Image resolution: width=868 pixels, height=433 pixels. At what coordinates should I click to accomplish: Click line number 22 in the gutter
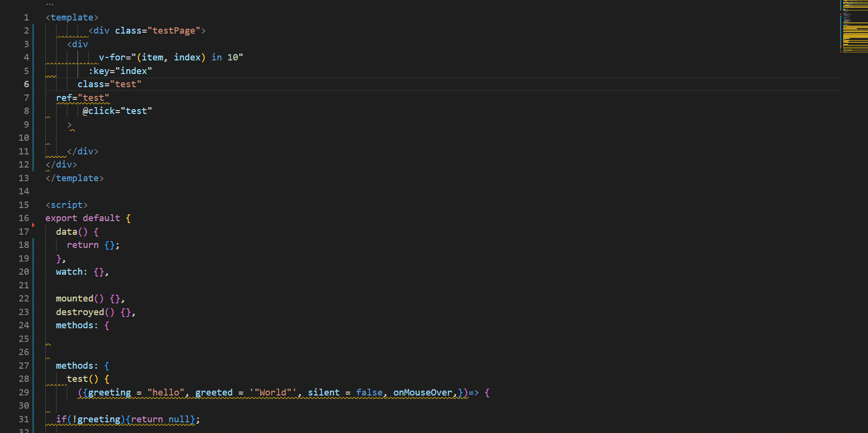[x=24, y=299]
